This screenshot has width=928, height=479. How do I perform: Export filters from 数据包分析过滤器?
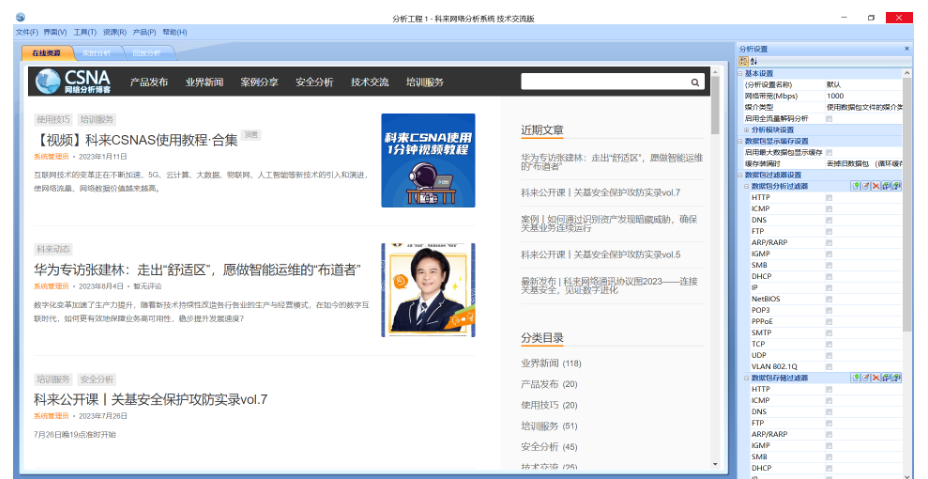point(896,186)
